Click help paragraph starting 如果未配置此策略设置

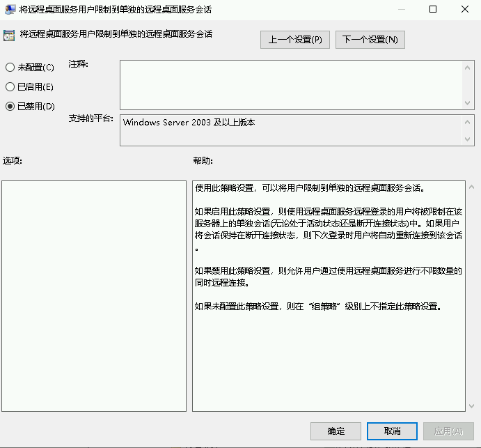point(318,306)
